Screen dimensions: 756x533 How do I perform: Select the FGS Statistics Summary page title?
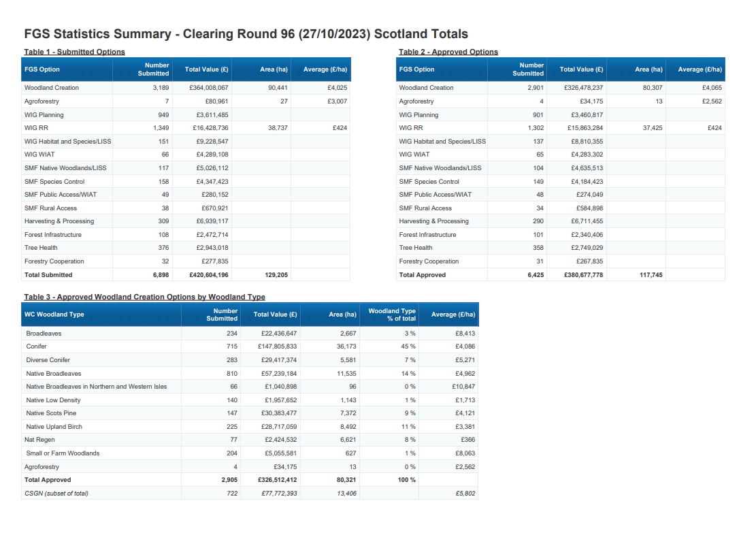point(246,34)
